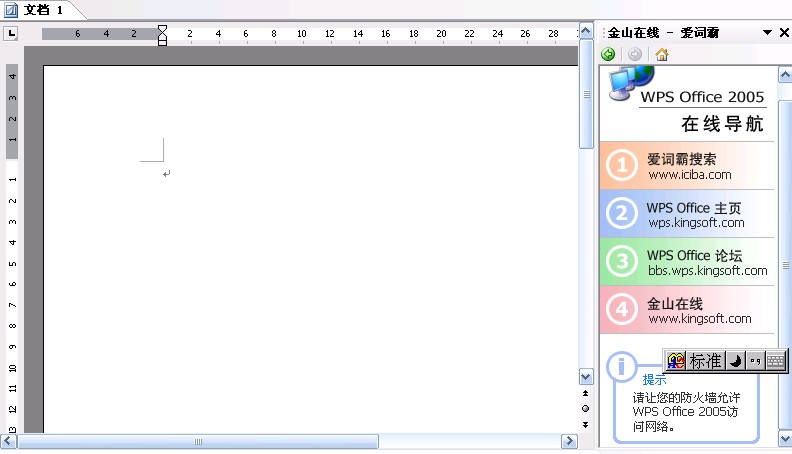792x454 pixels.
Task: Click the document vertical scrollbar up arrow
Action: point(586,31)
